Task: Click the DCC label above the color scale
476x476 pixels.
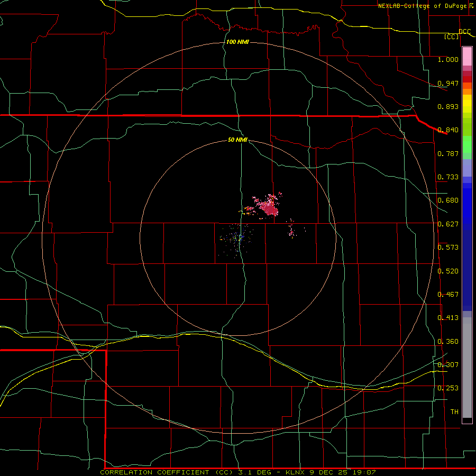Action: [464, 31]
